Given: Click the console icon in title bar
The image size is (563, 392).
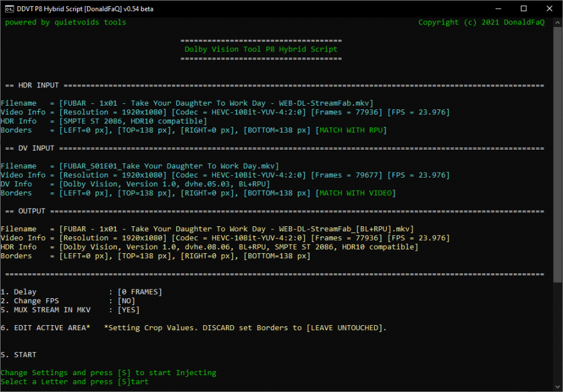Looking at the screenshot, I should [9, 8].
